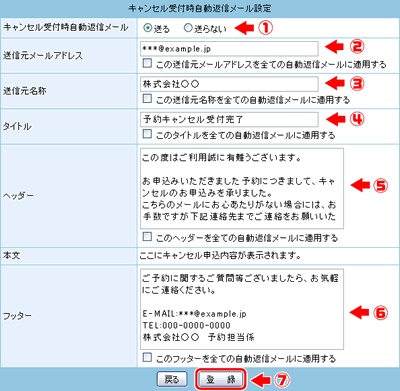Click the 本文 row label
400x391 pixels.
click(12, 255)
